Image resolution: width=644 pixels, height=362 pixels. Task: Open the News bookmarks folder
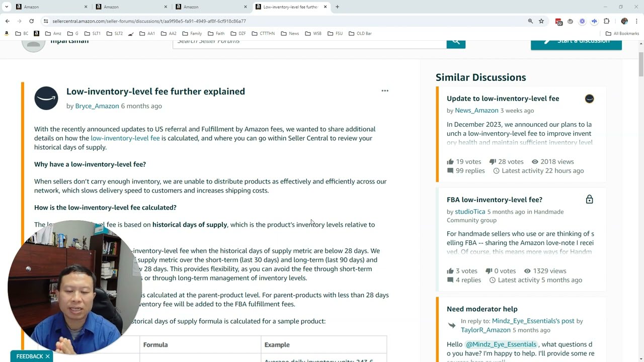[290, 33]
